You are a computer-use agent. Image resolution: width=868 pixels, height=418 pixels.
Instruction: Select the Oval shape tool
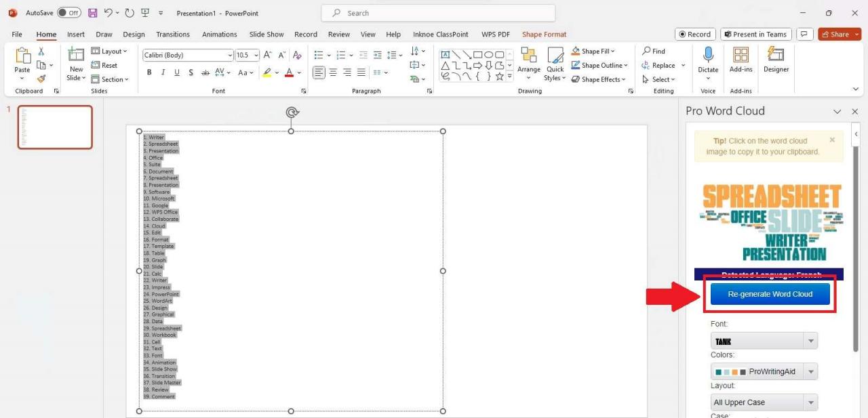coord(488,54)
